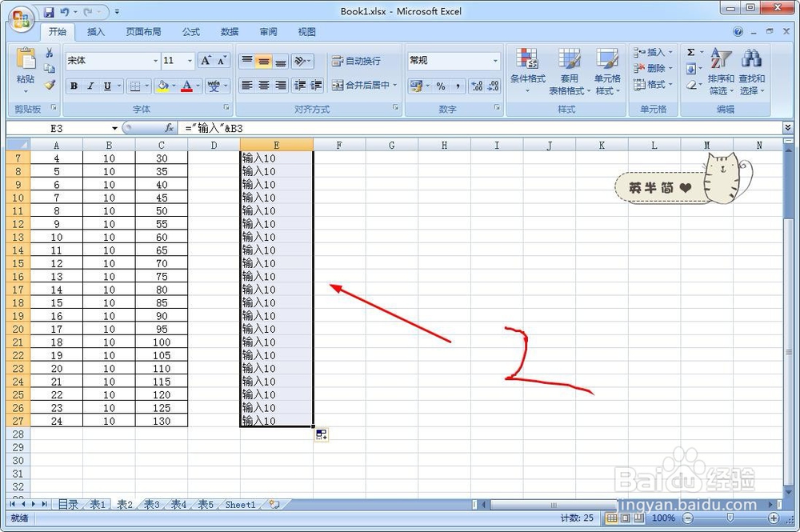Image resolution: width=800 pixels, height=532 pixels.
Task: Click the insert new worksheet tab icon
Action: (x=274, y=505)
